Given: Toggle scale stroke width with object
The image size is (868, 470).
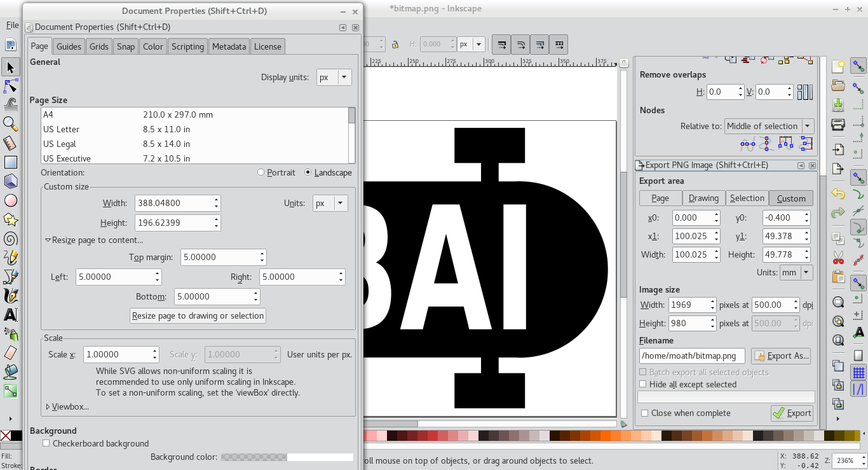Looking at the screenshot, I should [502, 45].
